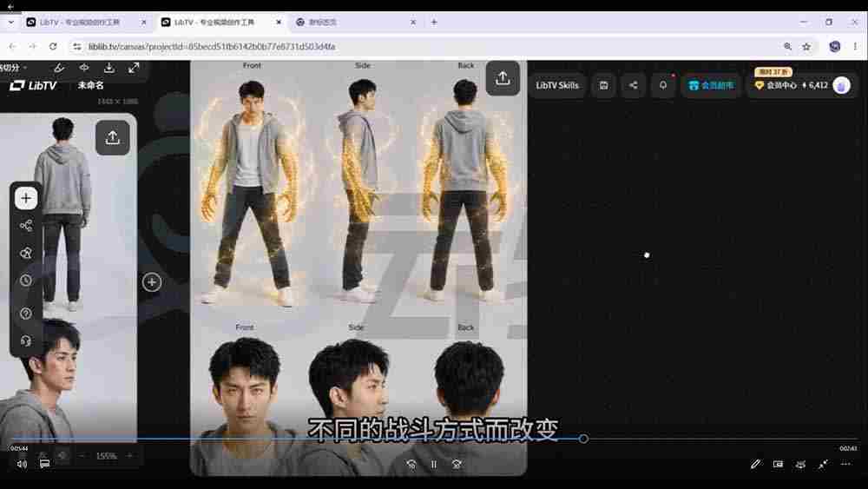Toggle subtitles with the captions icon

click(45, 464)
